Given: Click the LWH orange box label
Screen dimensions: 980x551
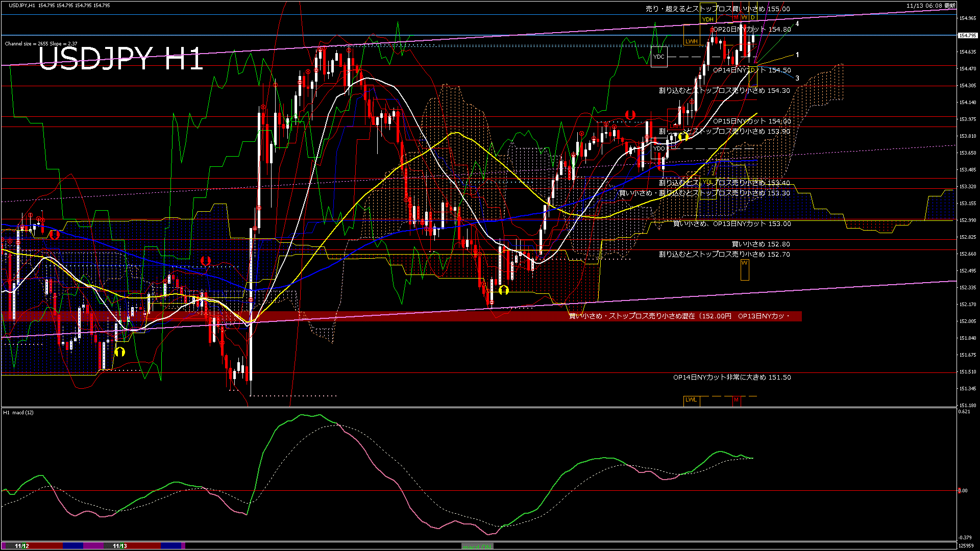Looking at the screenshot, I should (x=691, y=41).
